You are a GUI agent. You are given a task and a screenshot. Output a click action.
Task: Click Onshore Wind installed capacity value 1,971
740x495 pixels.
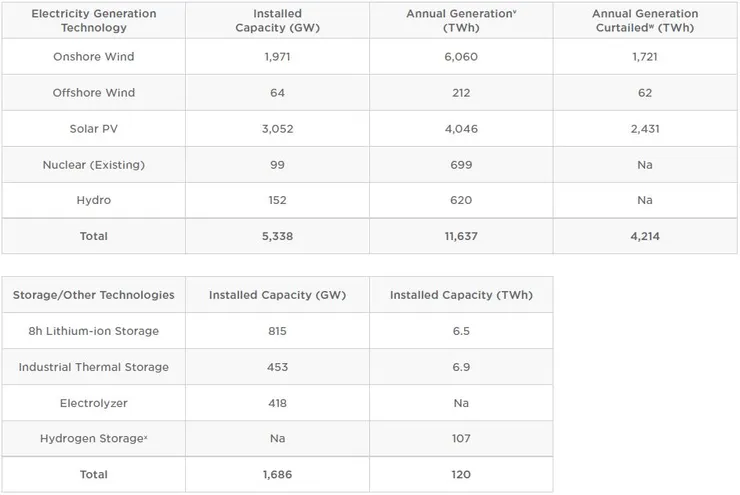click(x=277, y=57)
